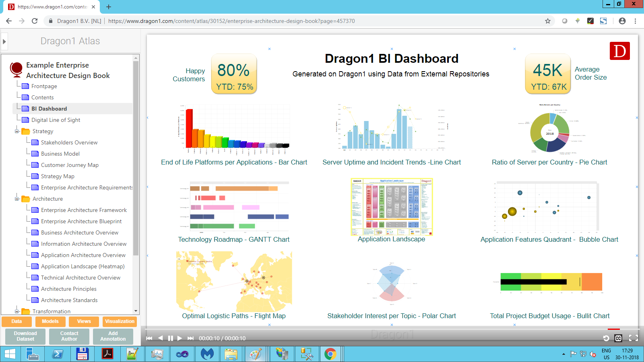Viewport: 644px width, 362px height.
Task: Click the Add Annotation button
Action: [x=113, y=336]
